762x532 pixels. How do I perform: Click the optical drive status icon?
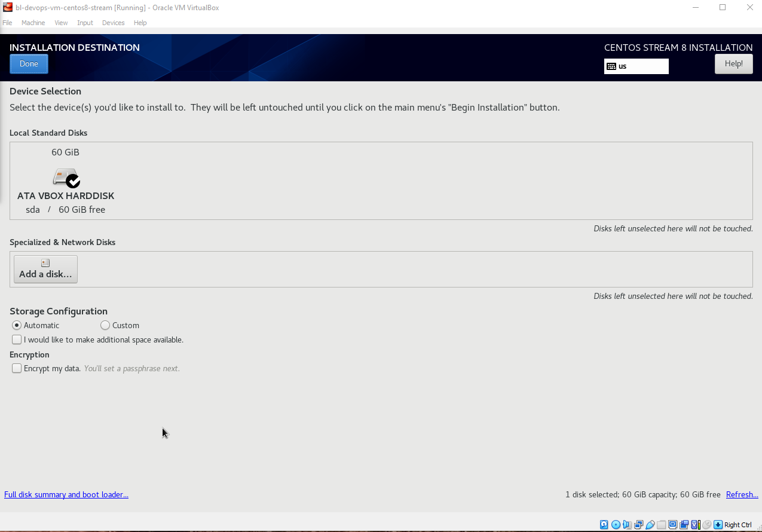coord(616,525)
